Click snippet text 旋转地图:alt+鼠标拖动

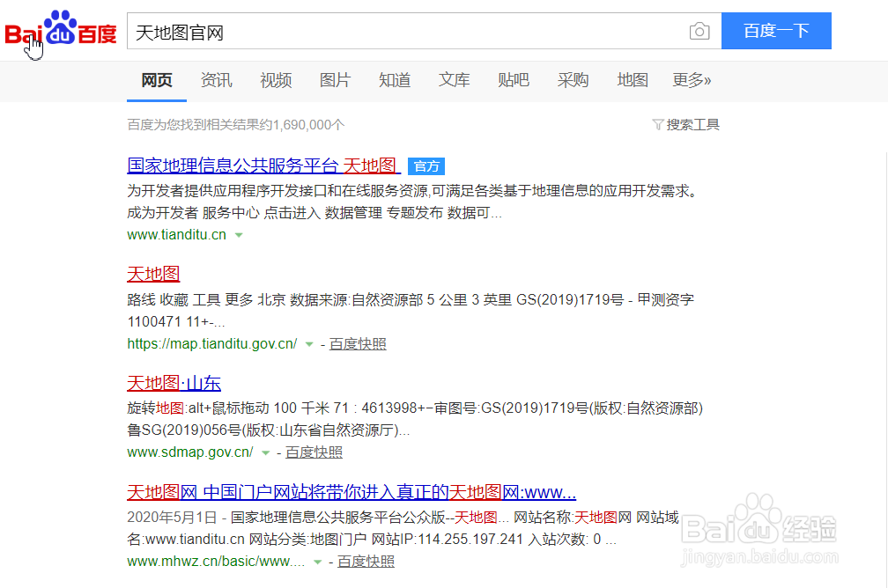point(197,408)
